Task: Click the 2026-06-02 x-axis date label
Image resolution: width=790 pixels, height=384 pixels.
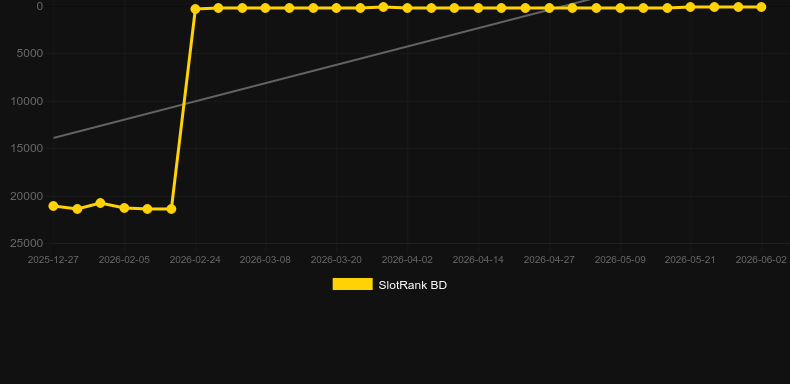Action: (x=761, y=260)
